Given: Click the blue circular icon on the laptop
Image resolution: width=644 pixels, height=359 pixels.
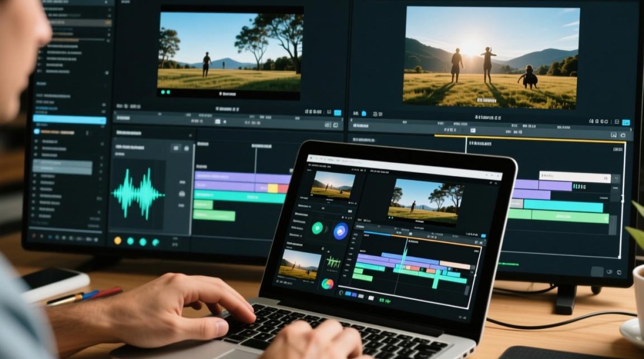Looking at the screenshot, I should point(341,230).
